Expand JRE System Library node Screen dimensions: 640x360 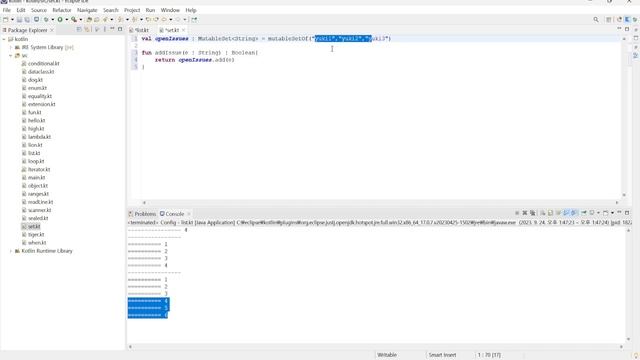(x=11, y=47)
